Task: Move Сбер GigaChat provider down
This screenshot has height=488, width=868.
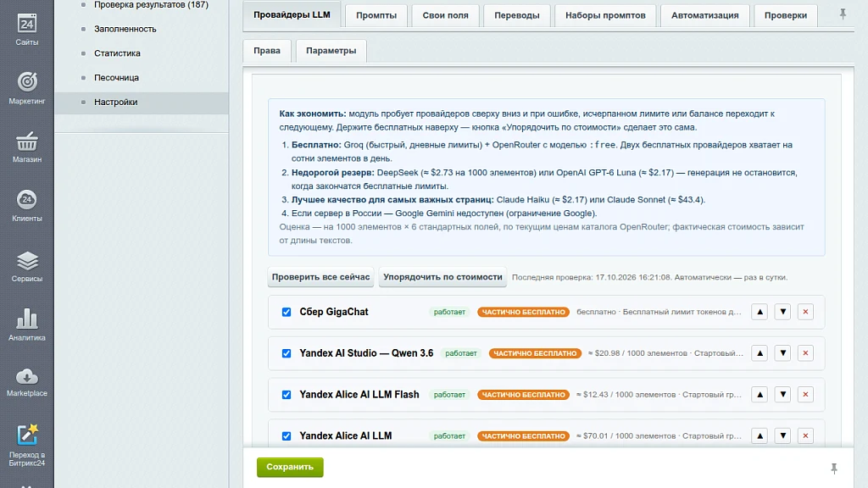Action: click(x=782, y=312)
